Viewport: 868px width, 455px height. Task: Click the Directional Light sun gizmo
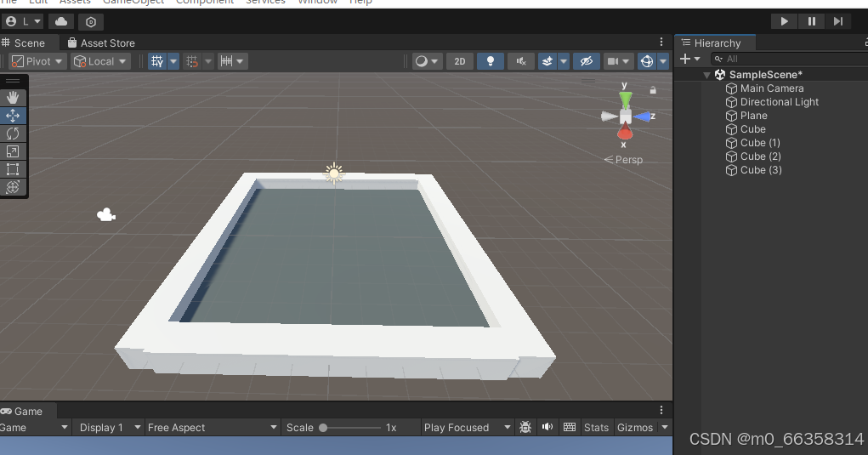click(334, 173)
